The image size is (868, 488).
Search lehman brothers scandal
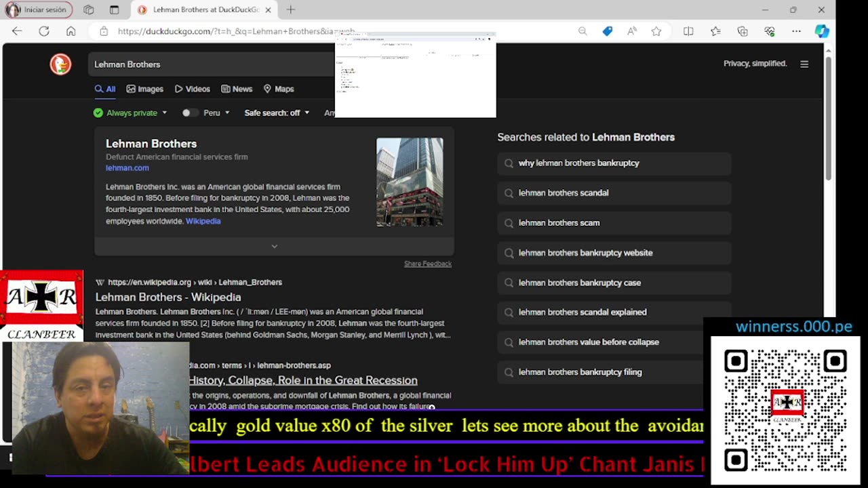pyautogui.click(x=614, y=193)
